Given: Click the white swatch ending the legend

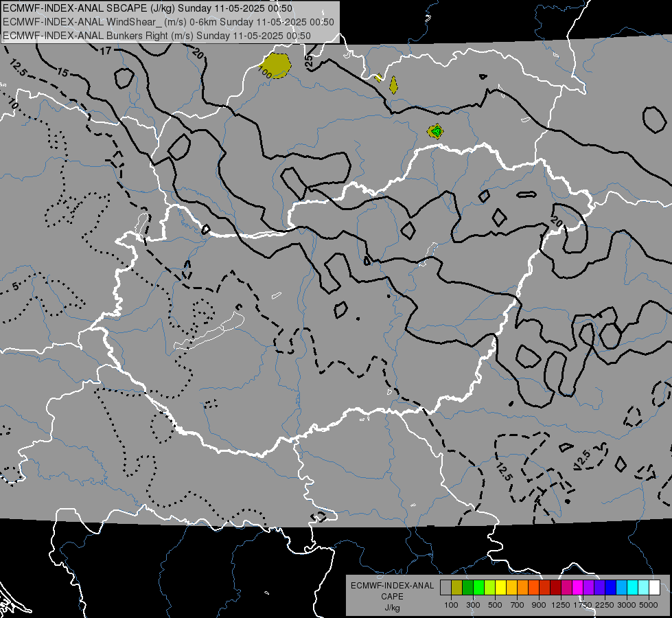Looking at the screenshot, I should [x=654, y=588].
